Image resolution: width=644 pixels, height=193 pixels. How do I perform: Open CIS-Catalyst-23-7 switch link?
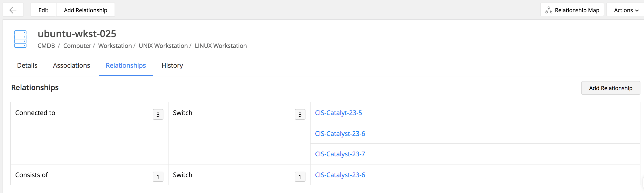pos(340,154)
